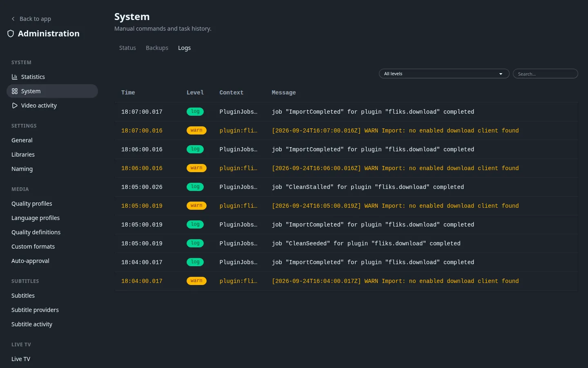This screenshot has width=588, height=368.
Task: Click the back arrow chevron icon
Action: point(13,19)
